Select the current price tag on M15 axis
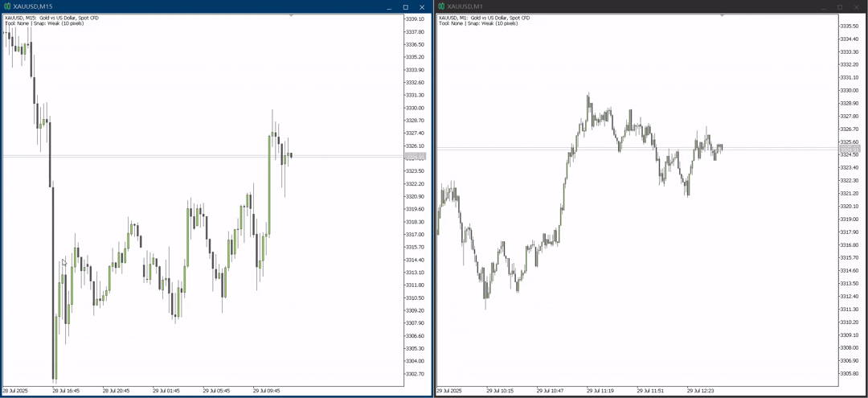 [x=416, y=158]
